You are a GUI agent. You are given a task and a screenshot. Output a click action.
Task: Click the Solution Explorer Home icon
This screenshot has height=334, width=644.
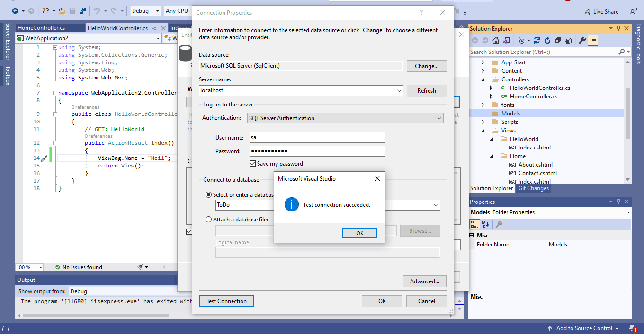click(496, 41)
